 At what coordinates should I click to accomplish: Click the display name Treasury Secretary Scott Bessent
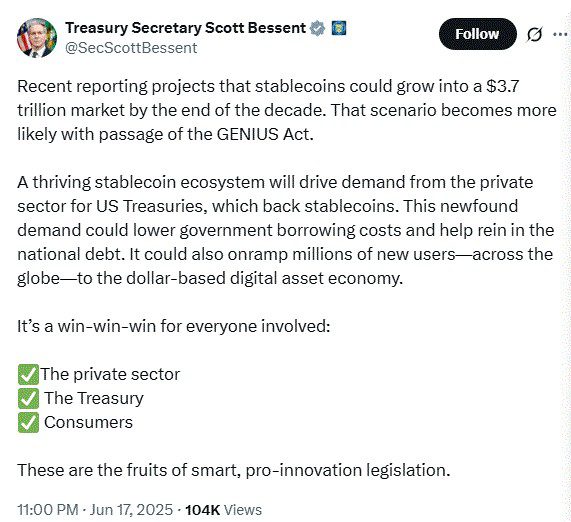coord(185,28)
